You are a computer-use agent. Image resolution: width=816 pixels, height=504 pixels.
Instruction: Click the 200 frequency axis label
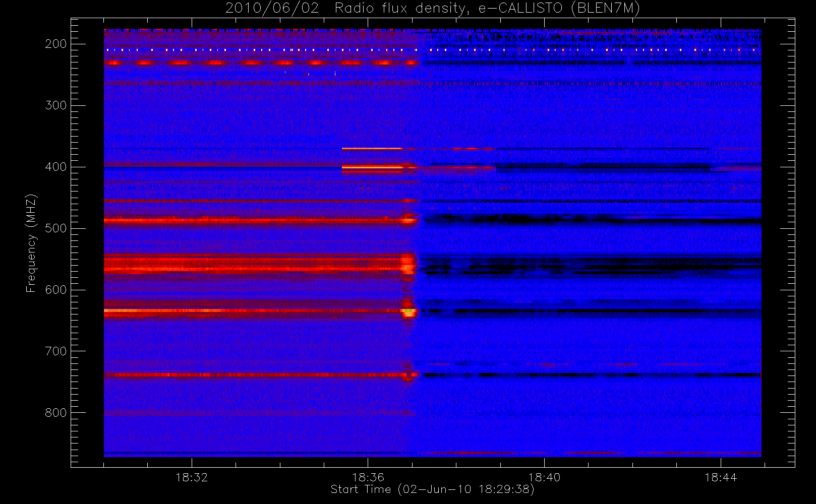(x=56, y=44)
